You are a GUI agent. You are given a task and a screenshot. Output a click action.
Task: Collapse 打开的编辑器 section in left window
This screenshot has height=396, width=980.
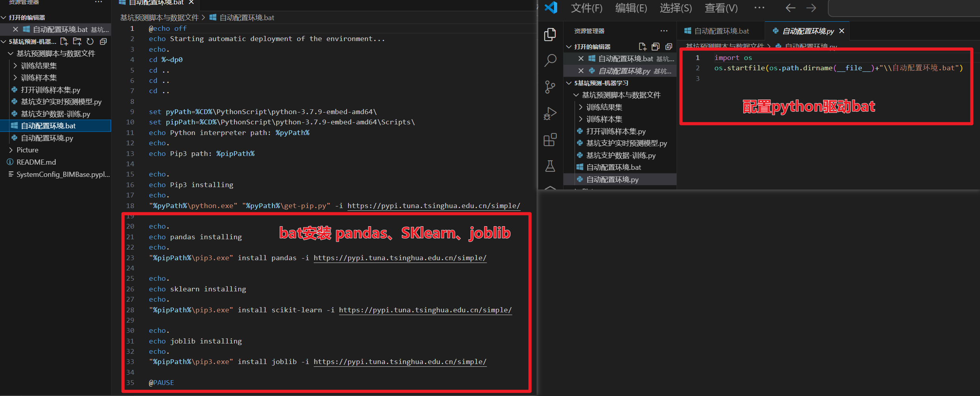click(4, 17)
